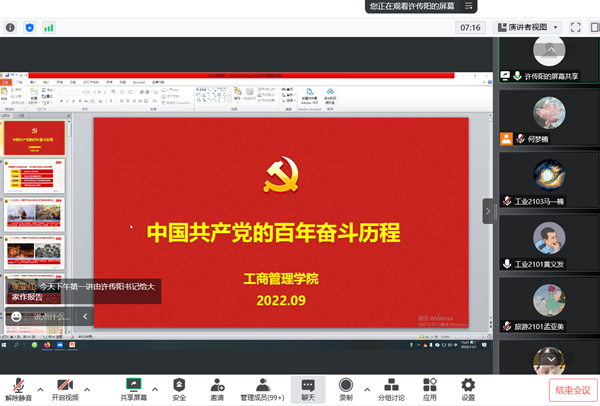Select third slide thumbnail with paintings
The width and height of the screenshot is (600, 406).
(34, 214)
